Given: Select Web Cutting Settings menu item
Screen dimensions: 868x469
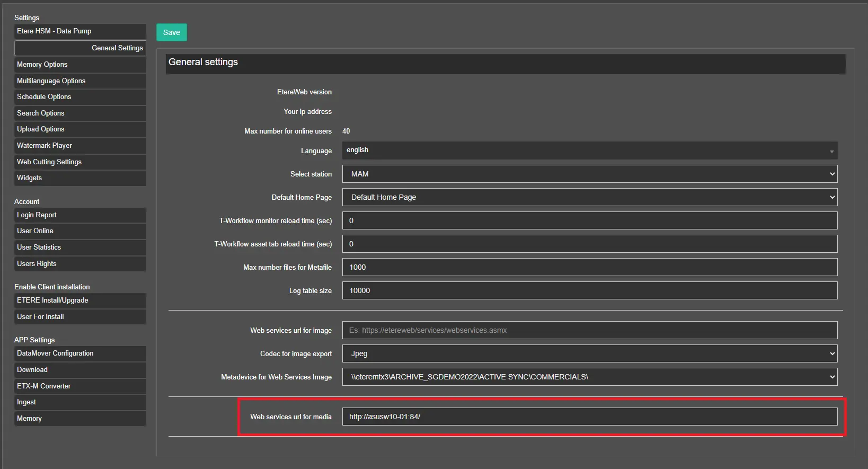Looking at the screenshot, I should click(x=80, y=162).
